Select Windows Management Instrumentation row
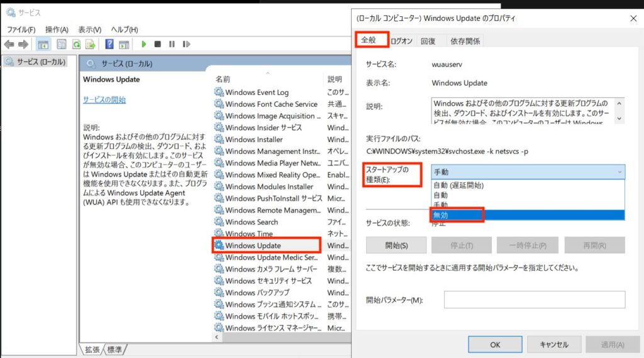 [282, 151]
